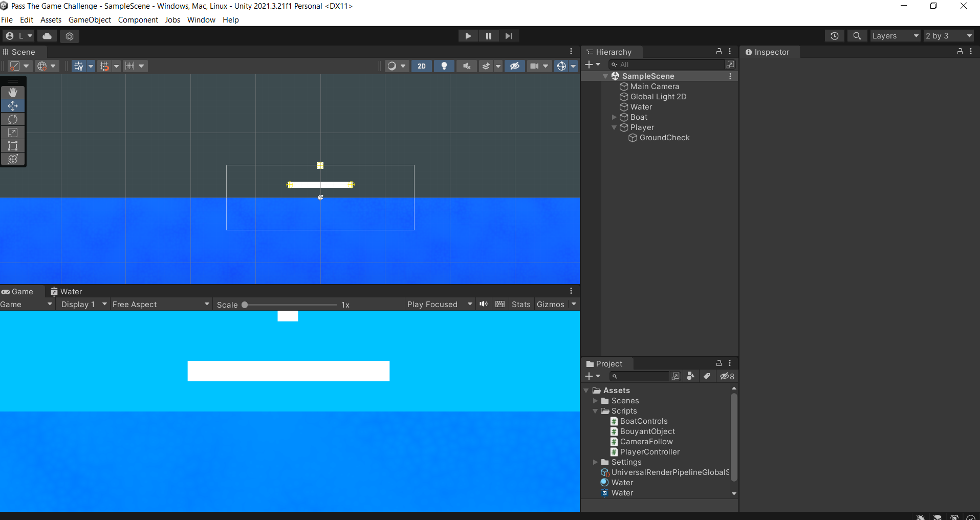Collapse the Player object in Hierarchy
The width and height of the screenshot is (980, 520).
[614, 127]
